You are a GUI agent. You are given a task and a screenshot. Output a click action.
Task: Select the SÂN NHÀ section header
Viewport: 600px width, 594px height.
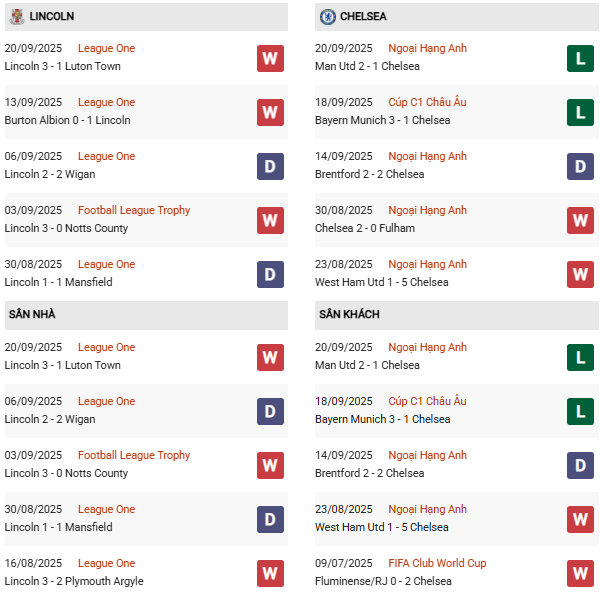point(32,314)
